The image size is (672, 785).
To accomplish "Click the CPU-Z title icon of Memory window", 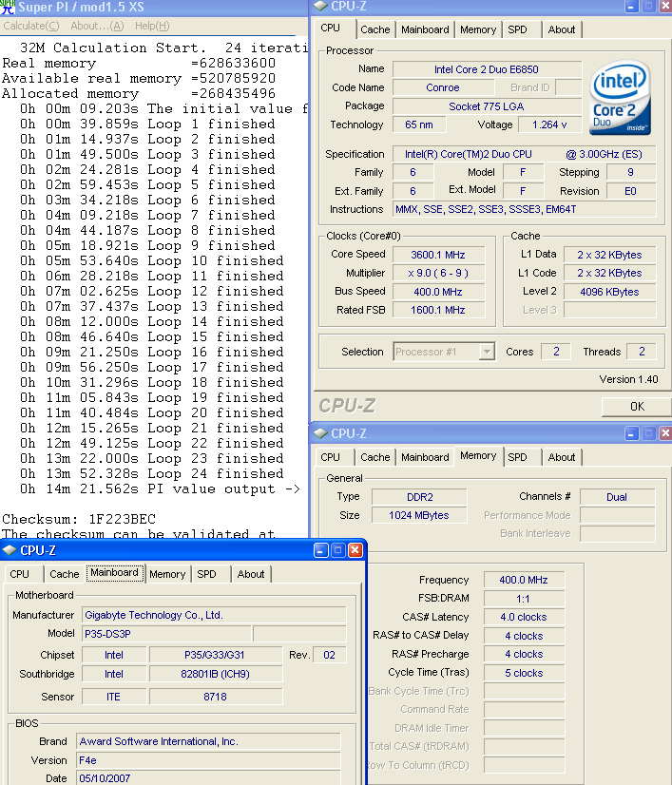I will pyautogui.click(x=320, y=433).
